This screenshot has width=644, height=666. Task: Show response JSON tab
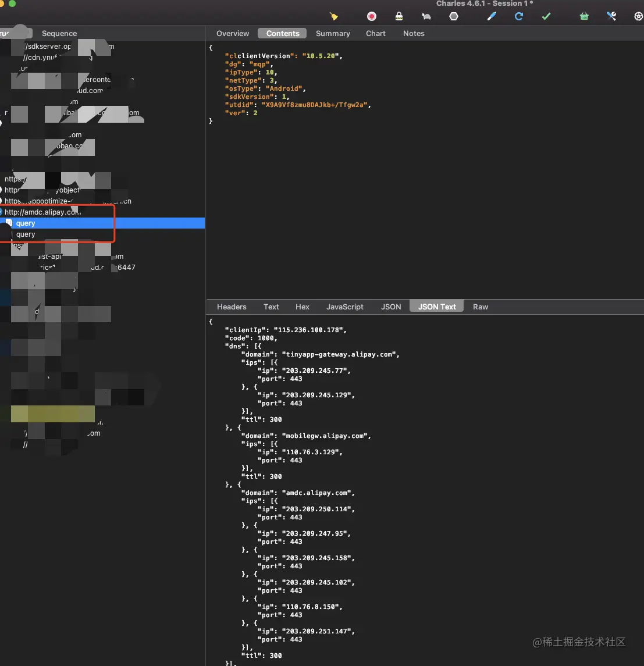(x=391, y=307)
